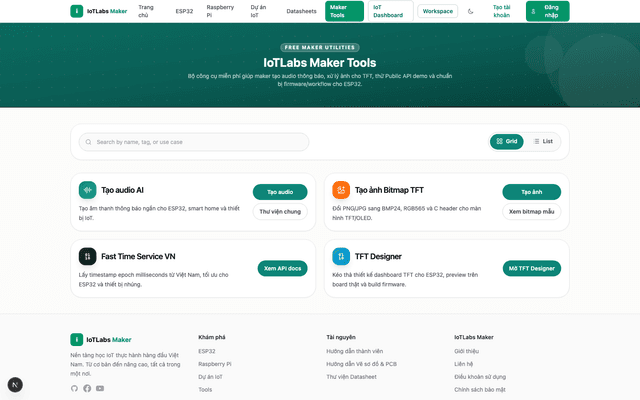Image resolution: width=640 pixels, height=400 pixels.
Task: Open Hướng dẫn thành viên link
Action: click(355, 351)
